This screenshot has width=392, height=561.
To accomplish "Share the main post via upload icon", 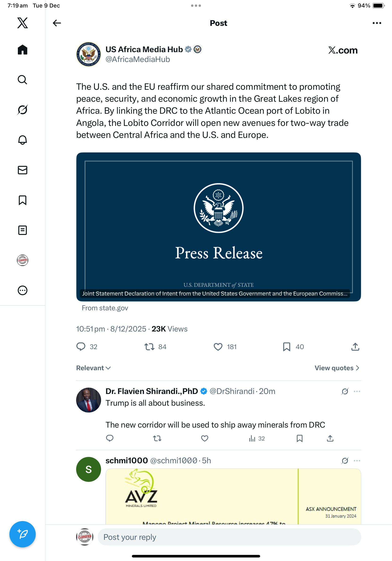I will (x=355, y=347).
